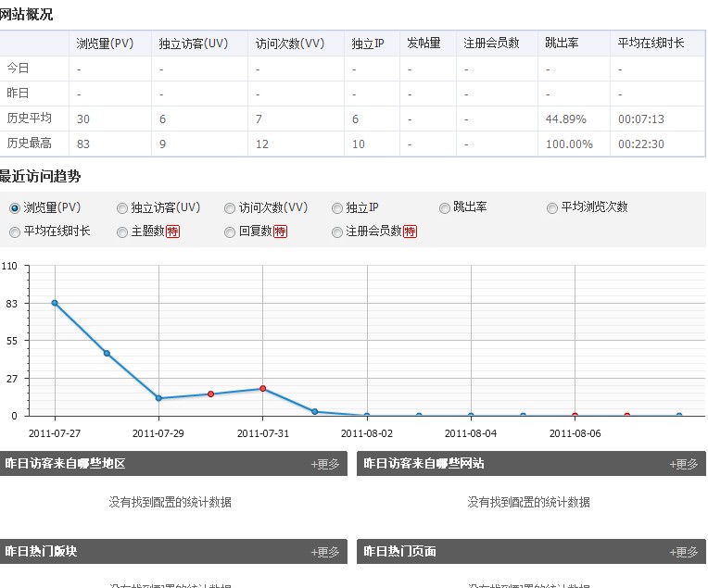
Task: Click the 2011-08-02 axis date label
Action: (367, 433)
